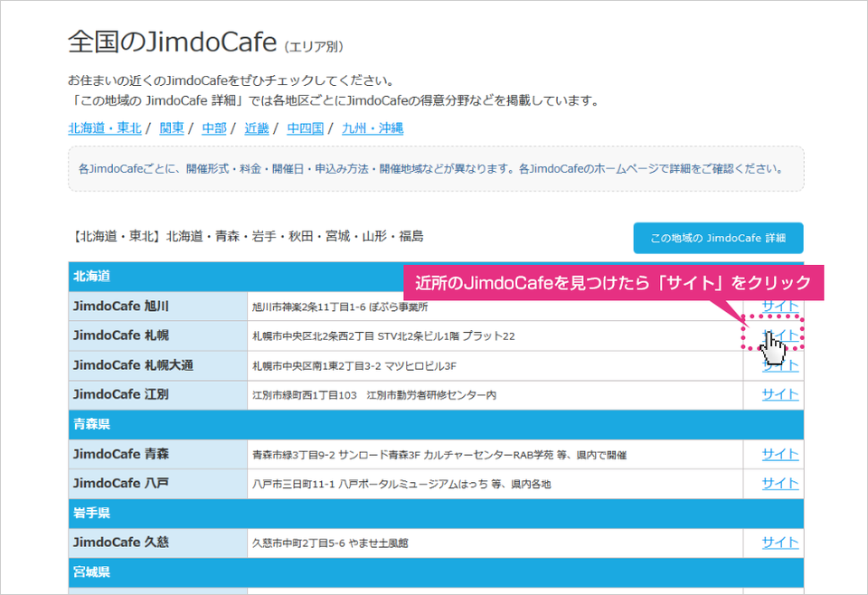
Task: Select the JimdoCafe 旭川 name cell
Action: click(x=157, y=306)
